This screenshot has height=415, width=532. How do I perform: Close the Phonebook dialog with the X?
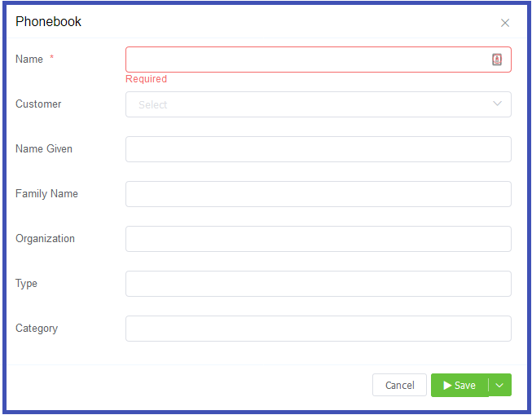(505, 23)
